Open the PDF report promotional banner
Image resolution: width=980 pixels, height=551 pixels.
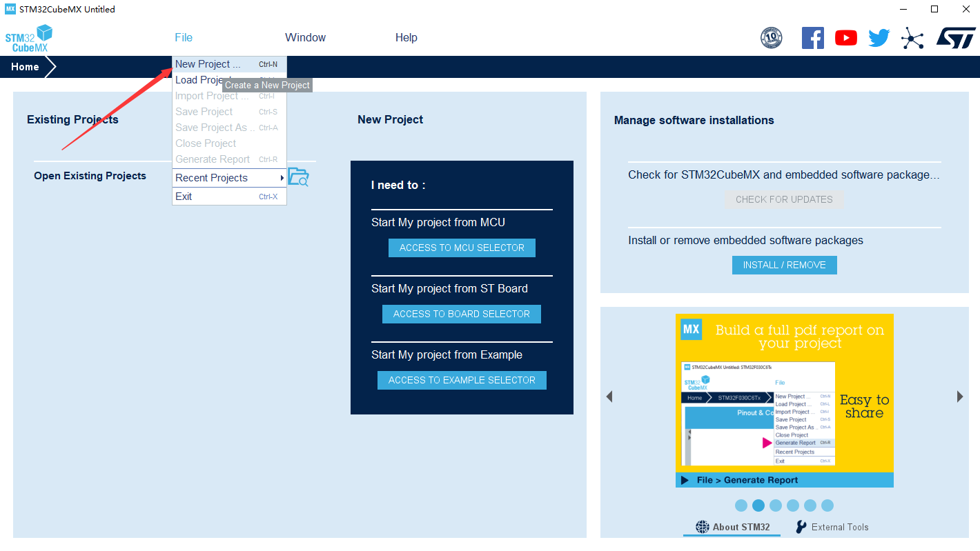point(785,401)
